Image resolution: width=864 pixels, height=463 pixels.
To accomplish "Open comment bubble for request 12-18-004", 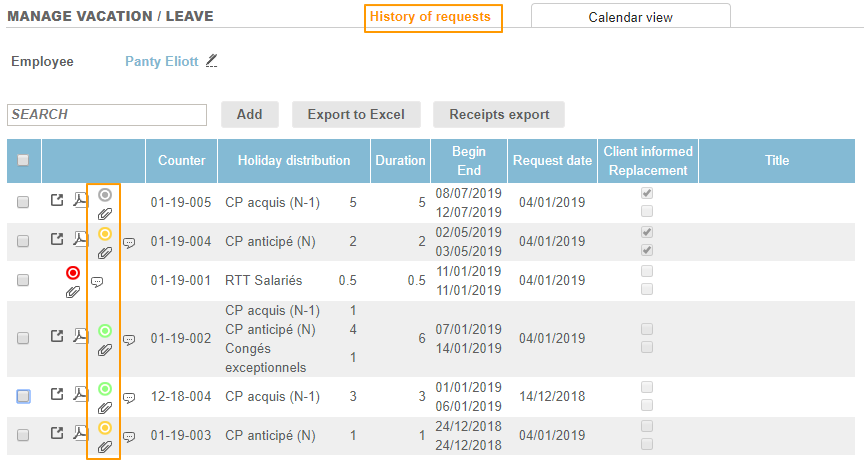I will tap(129, 398).
